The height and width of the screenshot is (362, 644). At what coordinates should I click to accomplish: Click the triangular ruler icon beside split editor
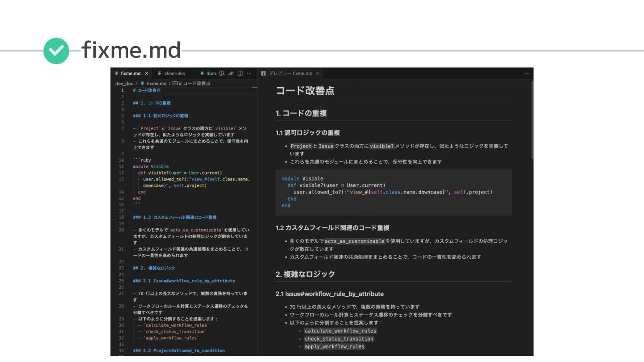click(x=231, y=73)
